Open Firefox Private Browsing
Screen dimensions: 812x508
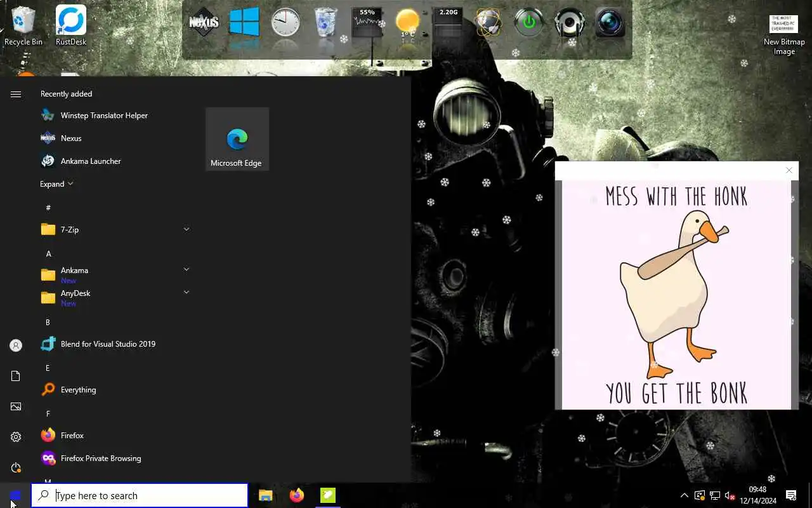[x=114, y=458]
